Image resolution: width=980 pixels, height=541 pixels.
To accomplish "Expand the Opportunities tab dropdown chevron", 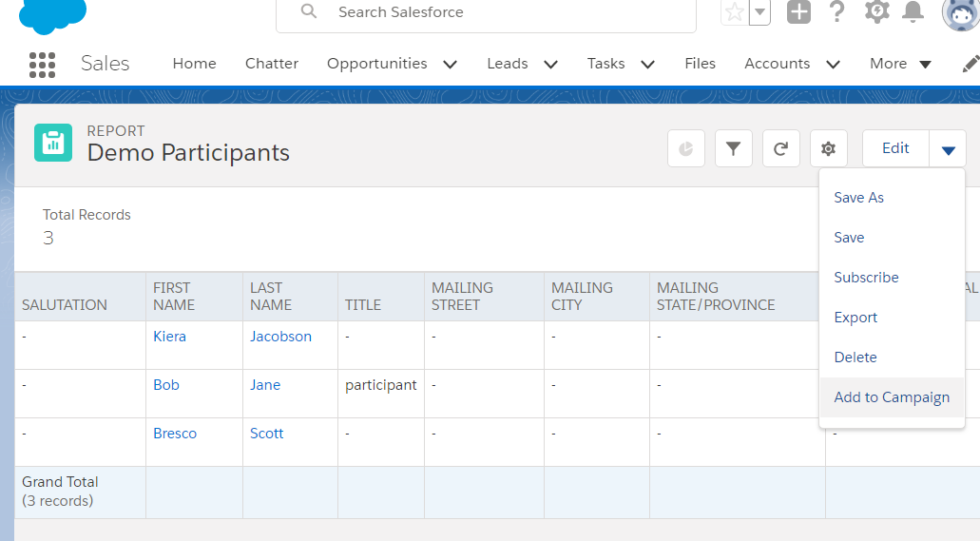I will coord(450,64).
